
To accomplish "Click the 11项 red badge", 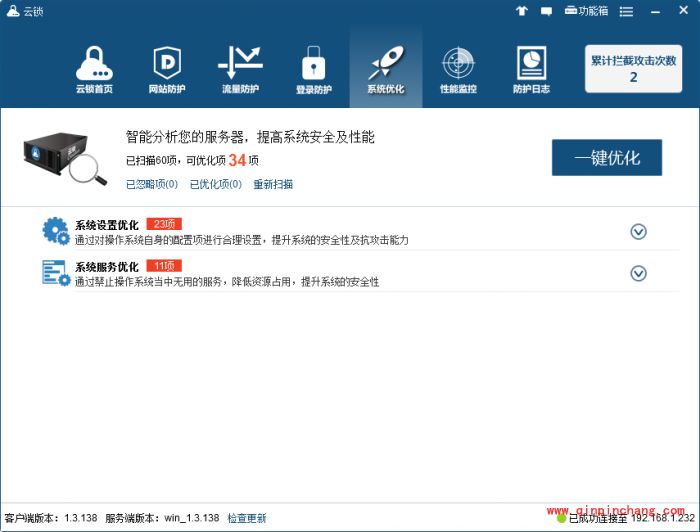I will [164, 266].
